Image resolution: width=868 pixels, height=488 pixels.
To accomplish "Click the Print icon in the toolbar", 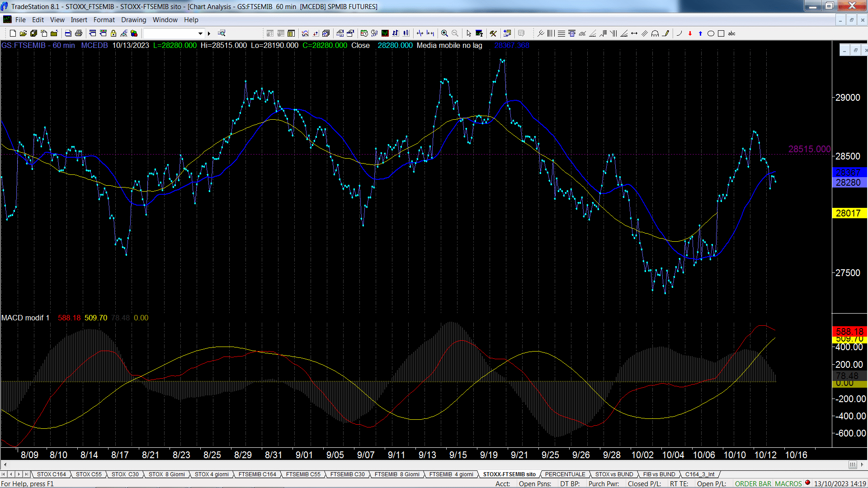I will [x=79, y=33].
